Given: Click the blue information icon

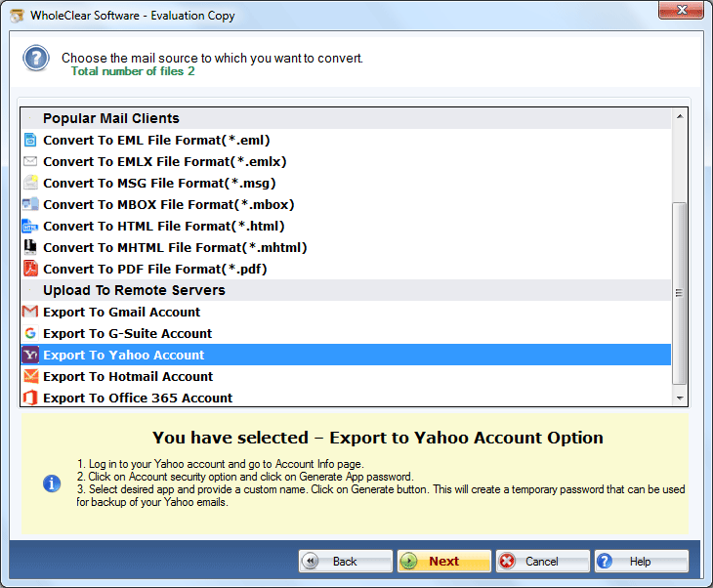Looking at the screenshot, I should (52, 483).
